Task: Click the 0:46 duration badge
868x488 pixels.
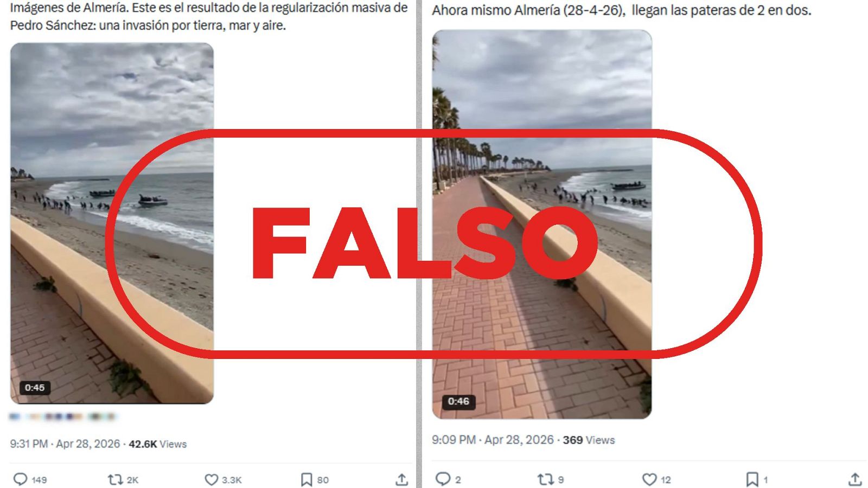Action: (x=458, y=401)
